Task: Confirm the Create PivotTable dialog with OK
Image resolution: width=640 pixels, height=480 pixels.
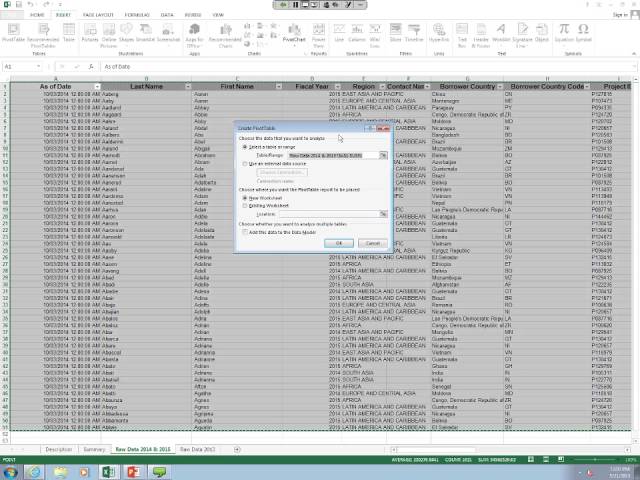Action: click(x=339, y=243)
